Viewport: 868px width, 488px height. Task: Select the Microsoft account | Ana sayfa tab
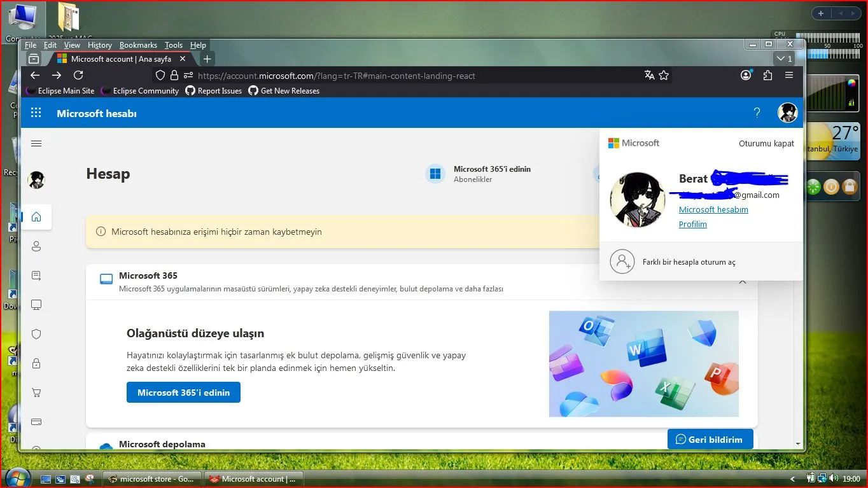pos(121,59)
